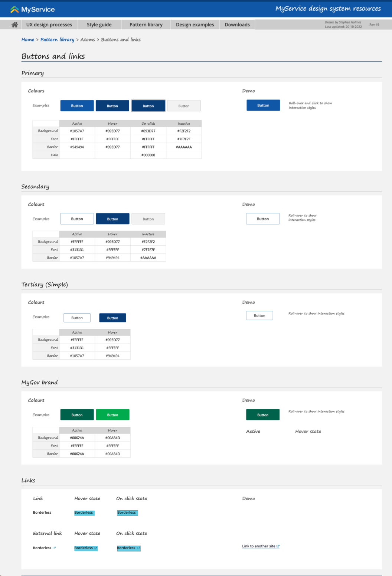392x576 pixels.
Task: Click the external icon on the External link hover state example
Action: point(96,548)
